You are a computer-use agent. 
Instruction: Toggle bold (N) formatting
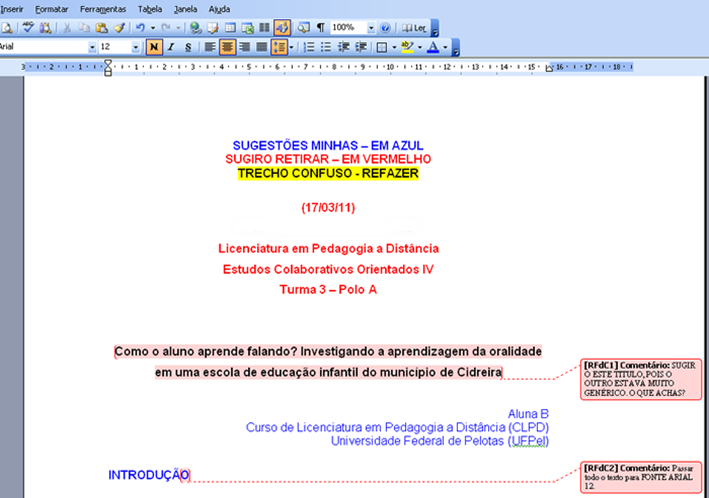tap(154, 47)
